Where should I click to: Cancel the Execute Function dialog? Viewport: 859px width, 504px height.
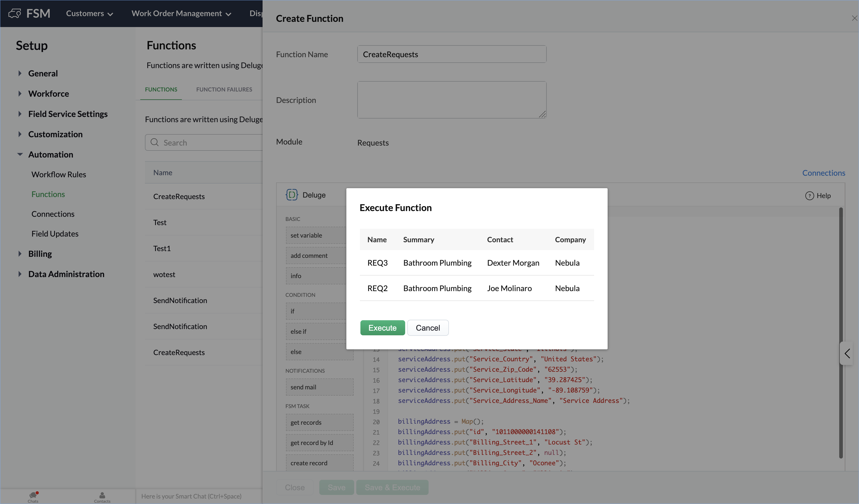point(428,328)
